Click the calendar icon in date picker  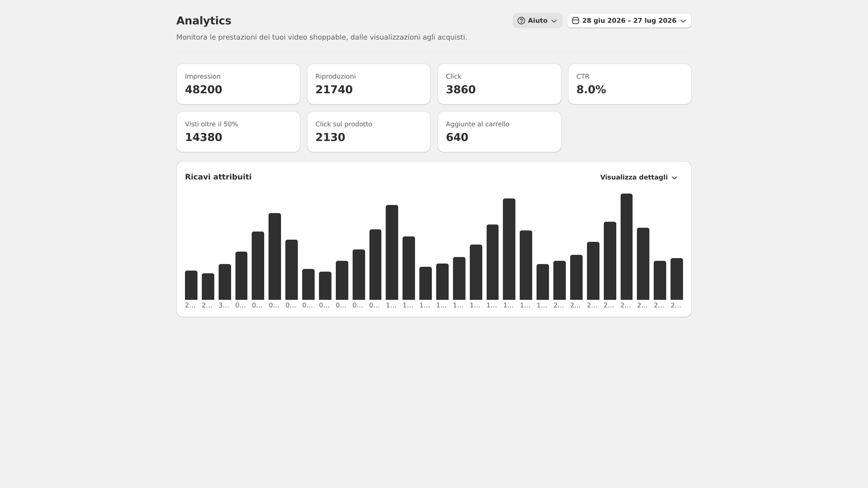pyautogui.click(x=576, y=21)
